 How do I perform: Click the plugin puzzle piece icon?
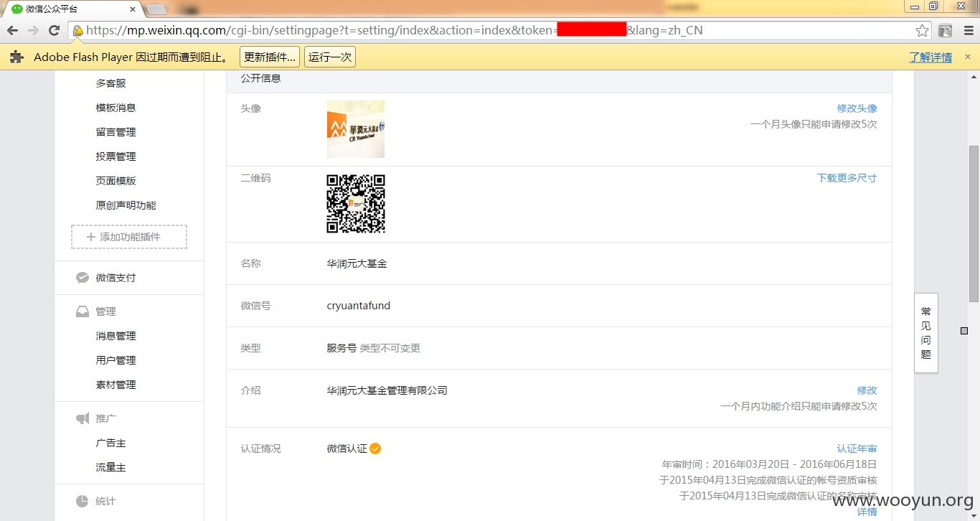(17, 57)
